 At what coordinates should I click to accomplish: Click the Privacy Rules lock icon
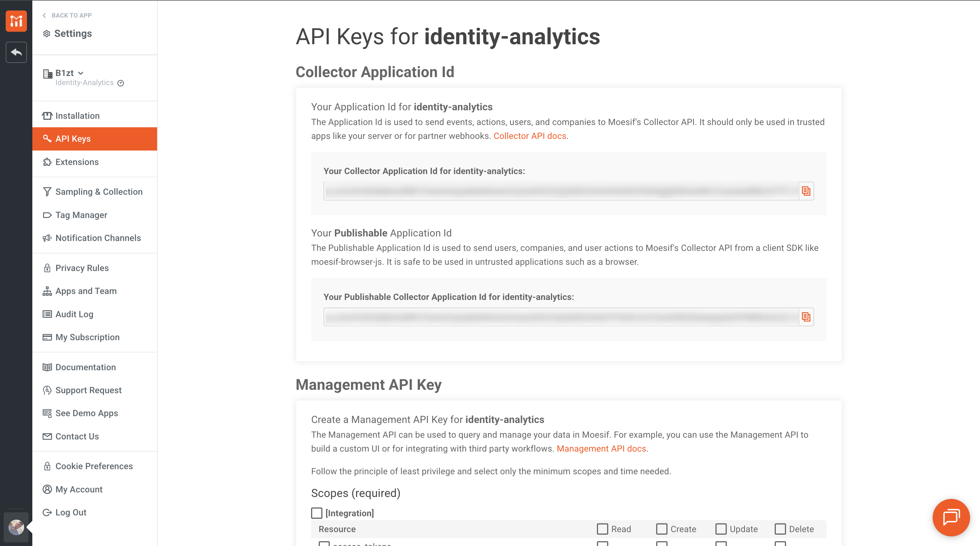(47, 268)
